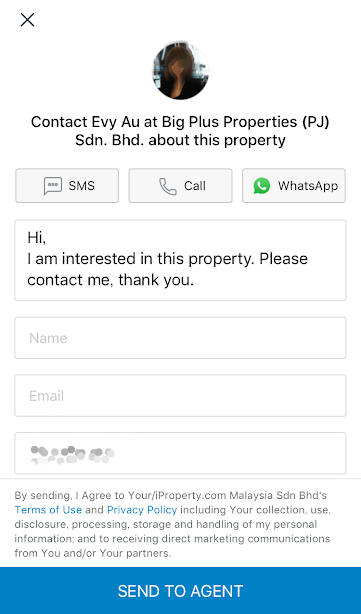Tap the phone handset Call icon
361x614 pixels.
168,186
